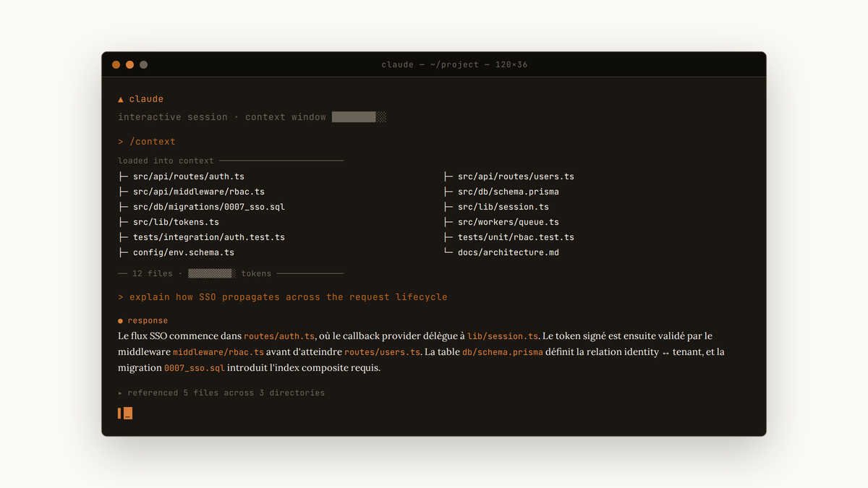
Task: Click the loaded into context heading
Action: click(166, 160)
